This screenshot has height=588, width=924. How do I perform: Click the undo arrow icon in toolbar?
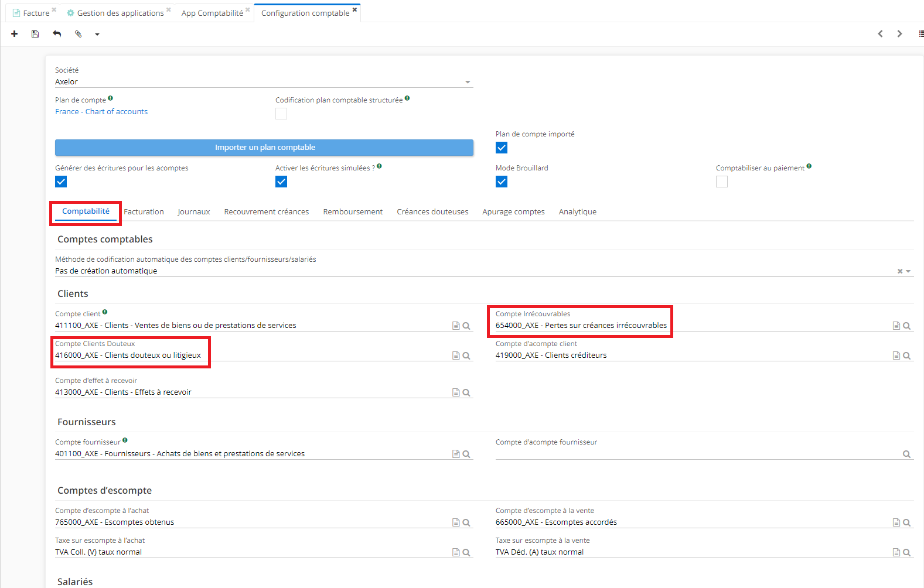point(57,34)
